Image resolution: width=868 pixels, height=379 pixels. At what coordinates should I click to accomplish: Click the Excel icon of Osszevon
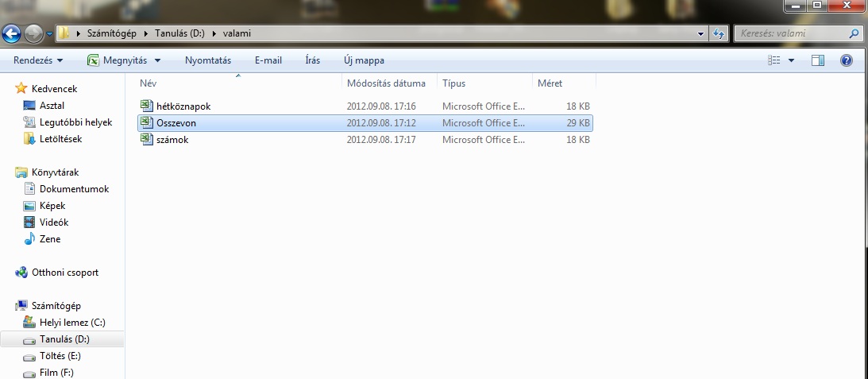pyautogui.click(x=147, y=122)
